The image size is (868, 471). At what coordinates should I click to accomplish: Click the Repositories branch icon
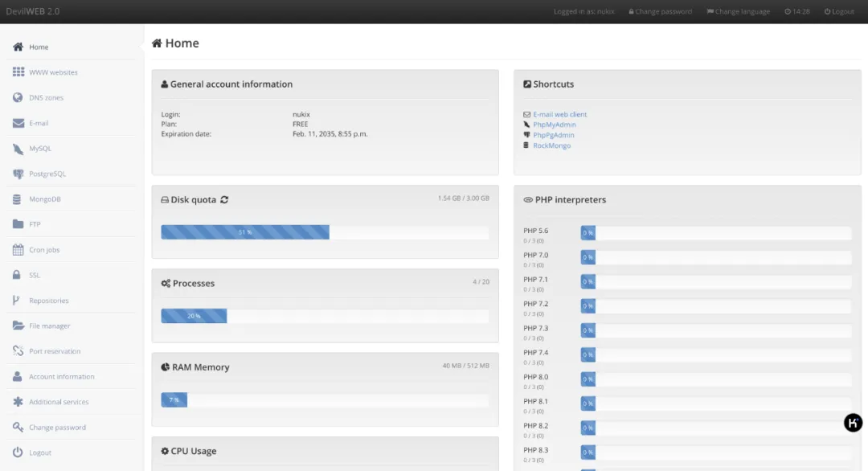[16, 301]
